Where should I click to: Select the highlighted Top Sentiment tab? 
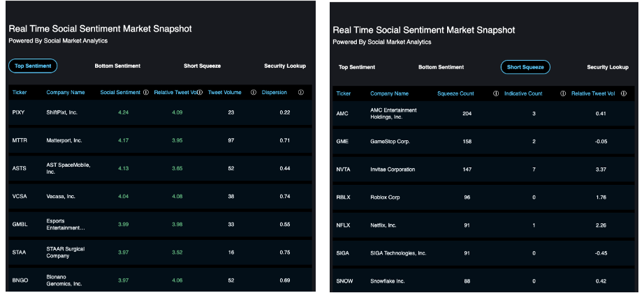point(33,66)
